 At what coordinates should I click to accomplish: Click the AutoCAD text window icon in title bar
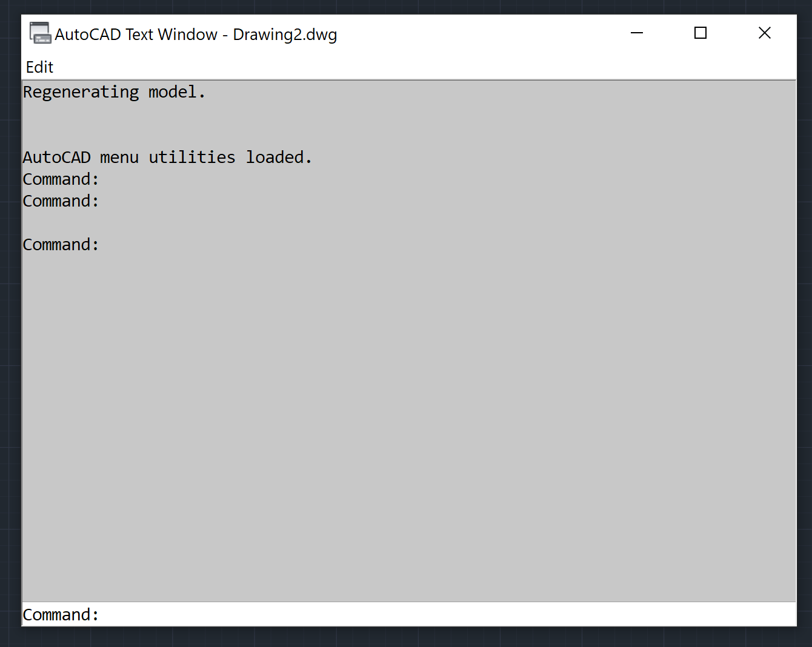click(40, 33)
